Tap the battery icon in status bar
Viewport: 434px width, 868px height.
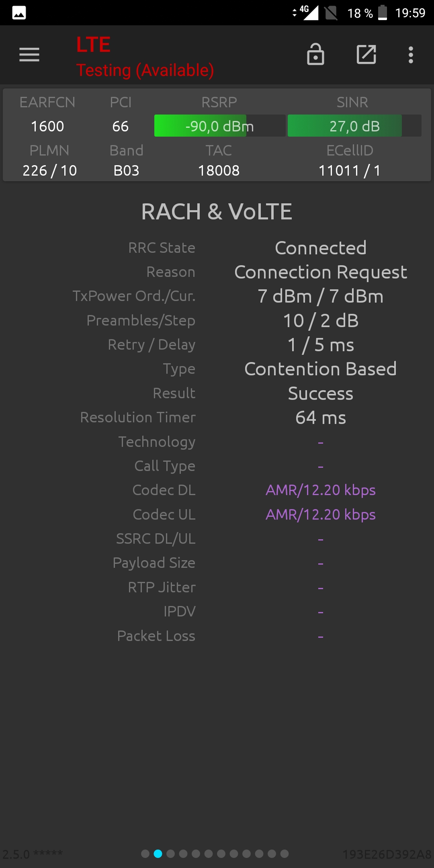[x=383, y=12]
